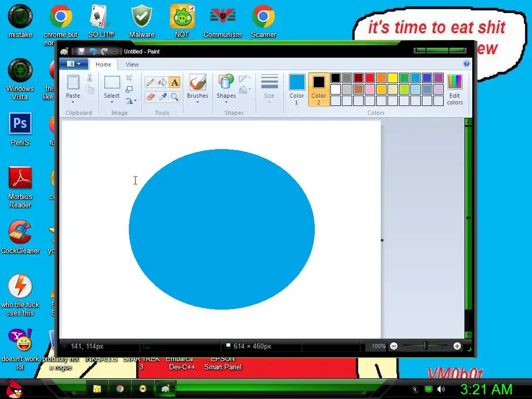Click the Save icon in quick access toolbar
This screenshot has height=399, width=532.
coord(81,51)
